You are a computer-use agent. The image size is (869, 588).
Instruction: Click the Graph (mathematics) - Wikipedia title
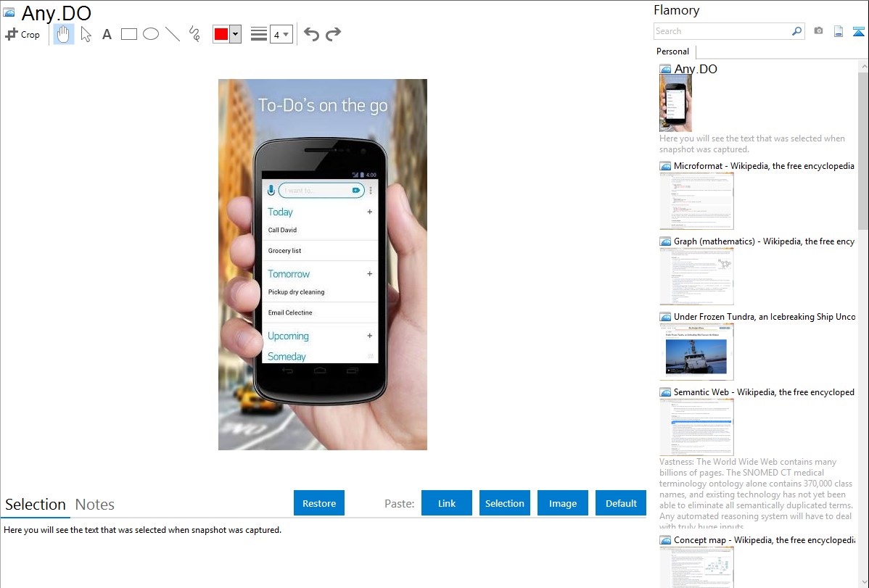click(764, 241)
